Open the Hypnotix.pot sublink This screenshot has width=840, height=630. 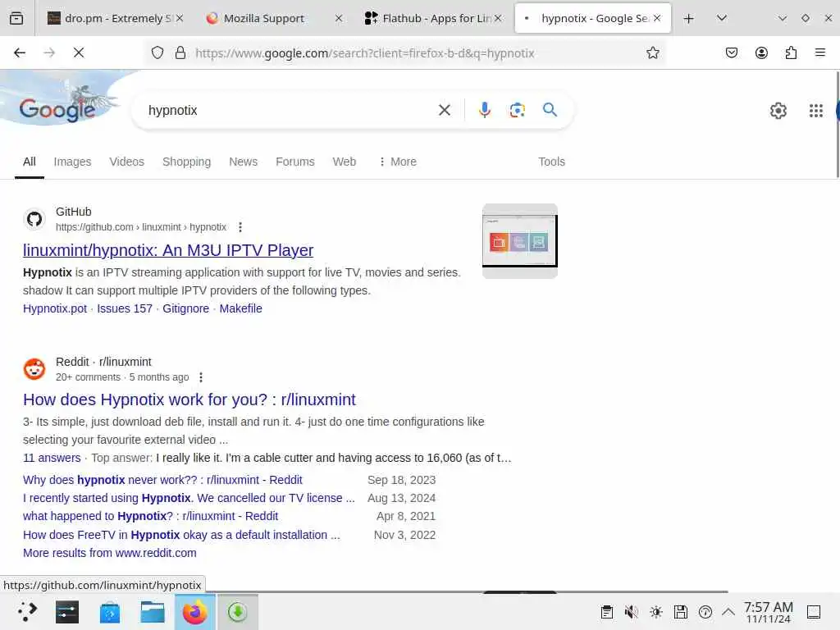tap(55, 308)
